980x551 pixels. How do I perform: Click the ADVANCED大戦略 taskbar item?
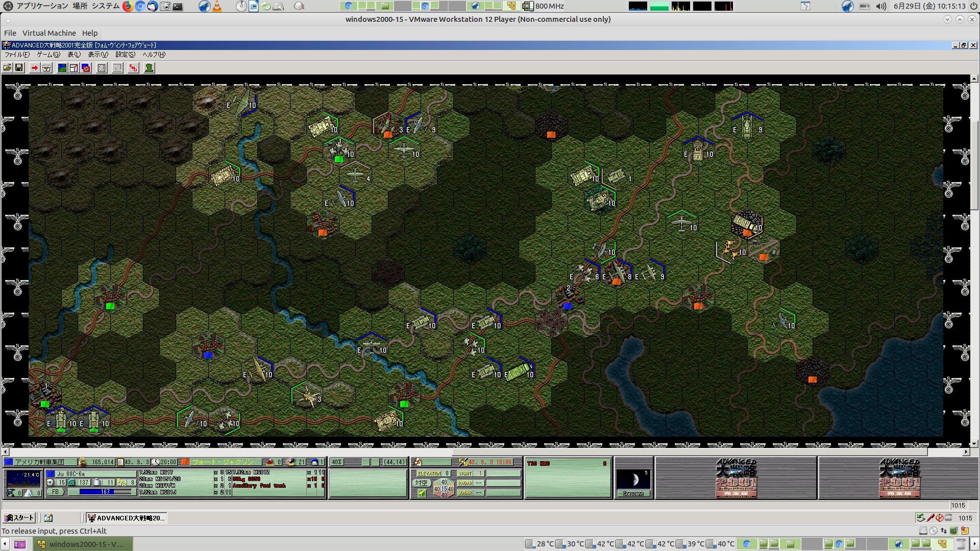pyautogui.click(x=126, y=518)
